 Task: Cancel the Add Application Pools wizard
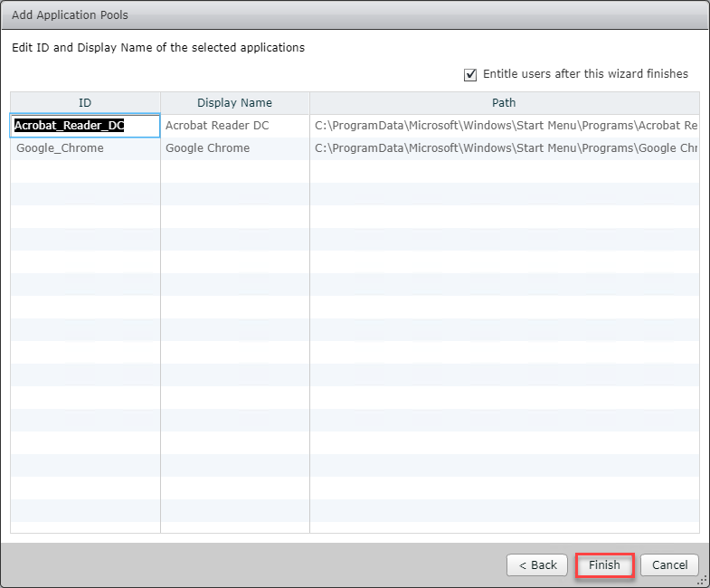[669, 564]
